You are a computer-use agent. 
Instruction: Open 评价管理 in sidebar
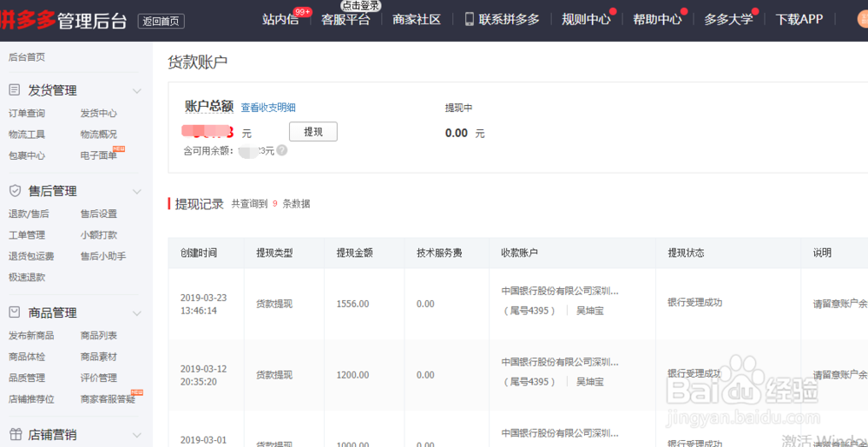click(99, 378)
